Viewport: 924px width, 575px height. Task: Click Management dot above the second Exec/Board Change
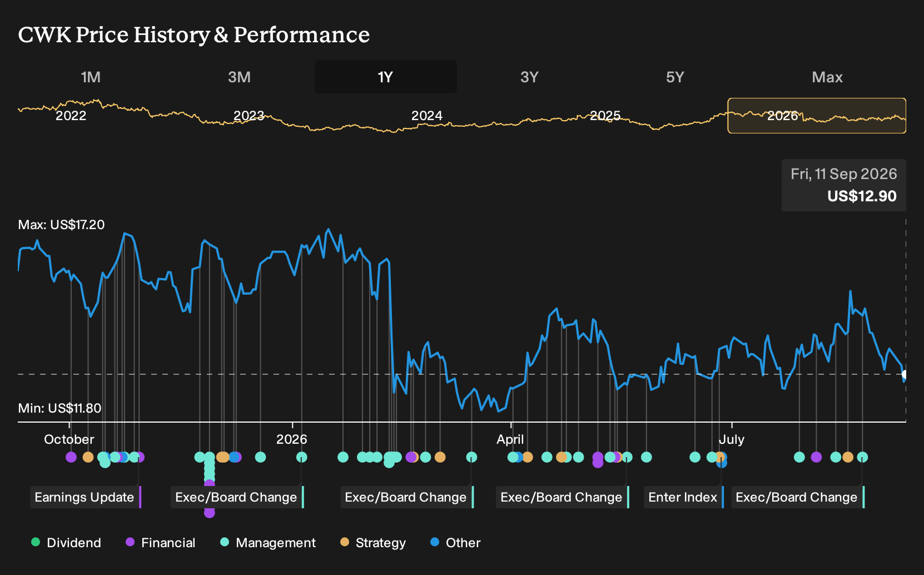click(x=471, y=457)
